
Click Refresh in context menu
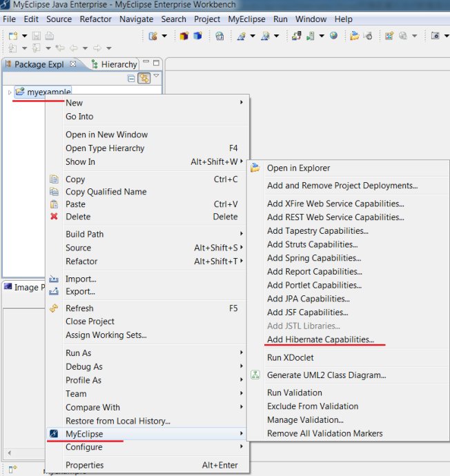(x=147, y=308)
